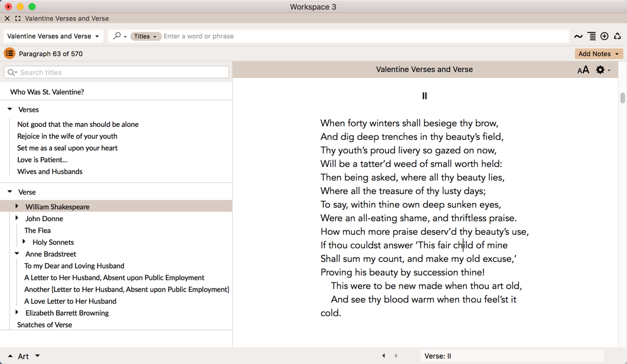The image size is (627, 364).
Task: Open 'A Love Letter to Her Husband'
Action: point(70,301)
